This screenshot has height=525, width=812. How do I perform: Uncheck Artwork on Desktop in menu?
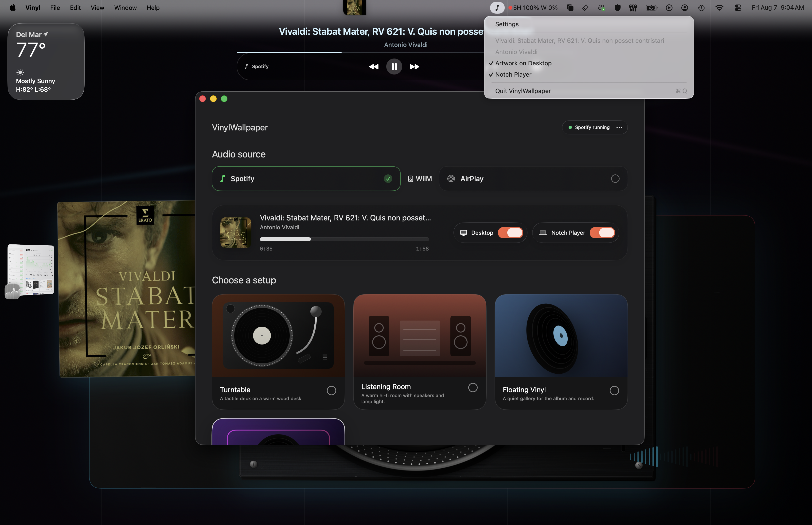coord(589,63)
